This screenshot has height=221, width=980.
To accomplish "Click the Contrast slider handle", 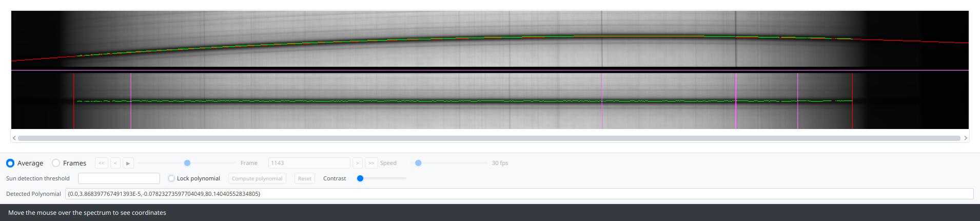I will click(x=360, y=178).
